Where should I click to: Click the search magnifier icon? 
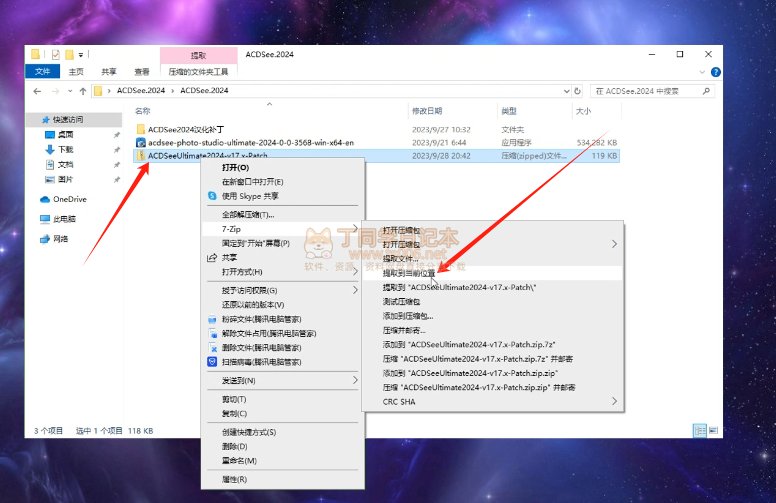click(x=706, y=91)
